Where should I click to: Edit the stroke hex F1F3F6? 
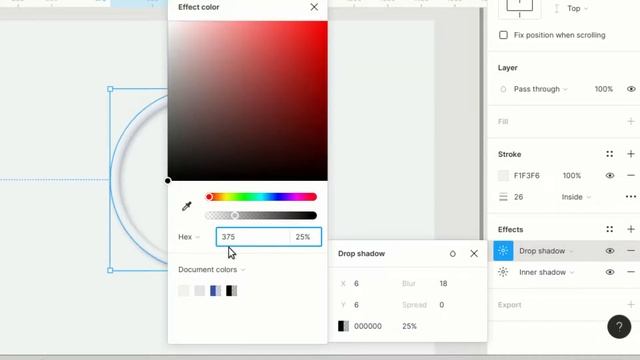pyautogui.click(x=527, y=176)
